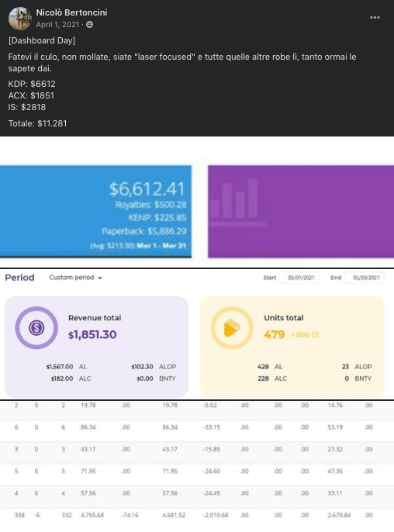Select the table cell 53.19
The height and width of the screenshot is (532, 394).
tap(335, 427)
